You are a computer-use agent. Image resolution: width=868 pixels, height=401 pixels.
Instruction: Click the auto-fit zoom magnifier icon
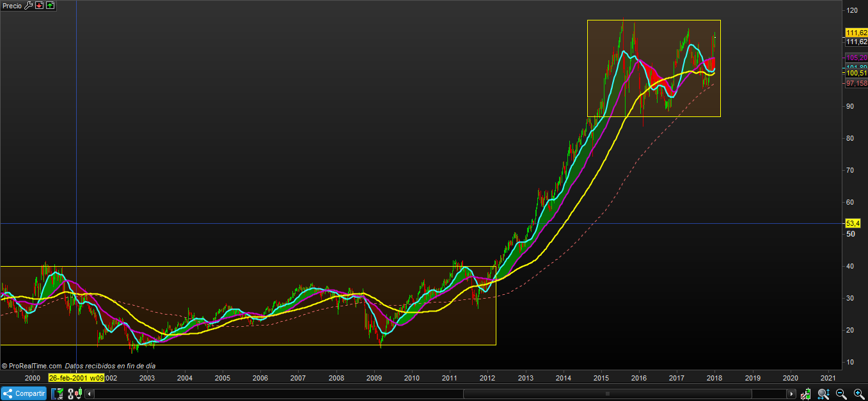(x=824, y=394)
